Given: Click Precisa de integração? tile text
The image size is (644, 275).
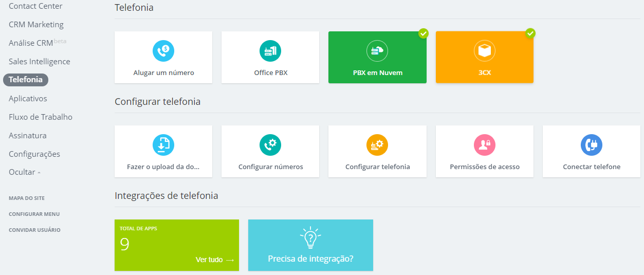Looking at the screenshot, I should tap(310, 259).
